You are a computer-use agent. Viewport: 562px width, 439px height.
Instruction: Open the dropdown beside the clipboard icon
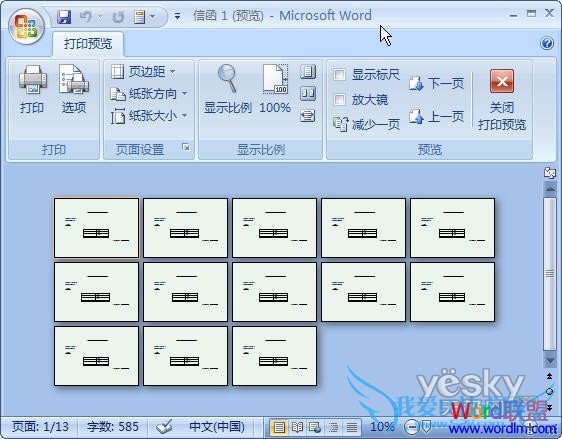[152, 16]
